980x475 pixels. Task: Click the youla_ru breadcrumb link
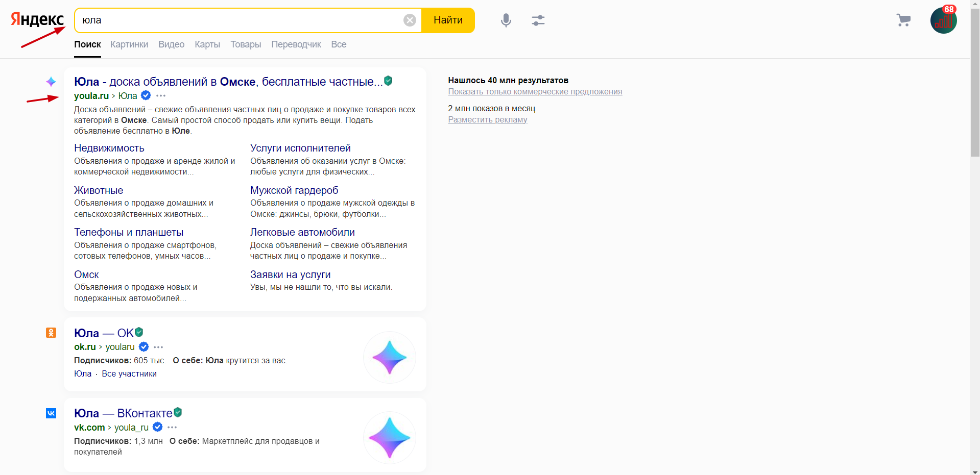131,428
